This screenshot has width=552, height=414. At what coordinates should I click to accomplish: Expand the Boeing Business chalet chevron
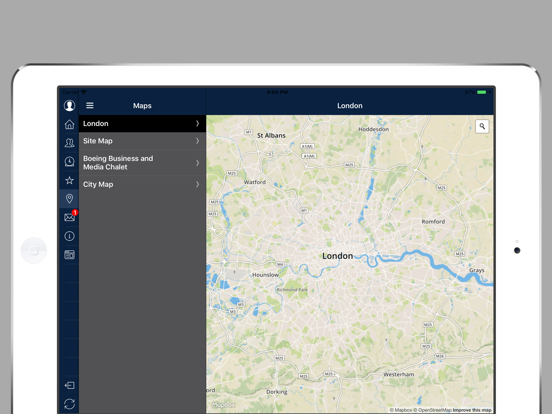coord(197,163)
